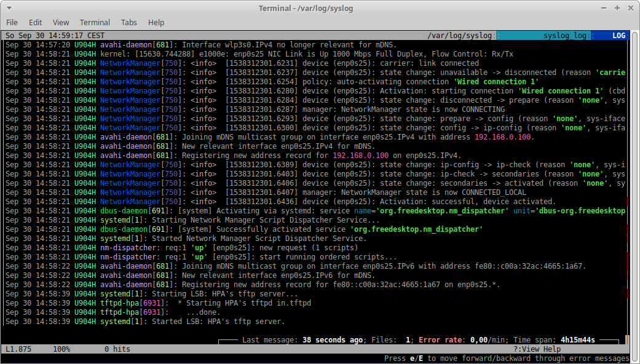Open the Tabs menu
Image resolution: width=640 pixels, height=364 pixels.
tap(129, 22)
